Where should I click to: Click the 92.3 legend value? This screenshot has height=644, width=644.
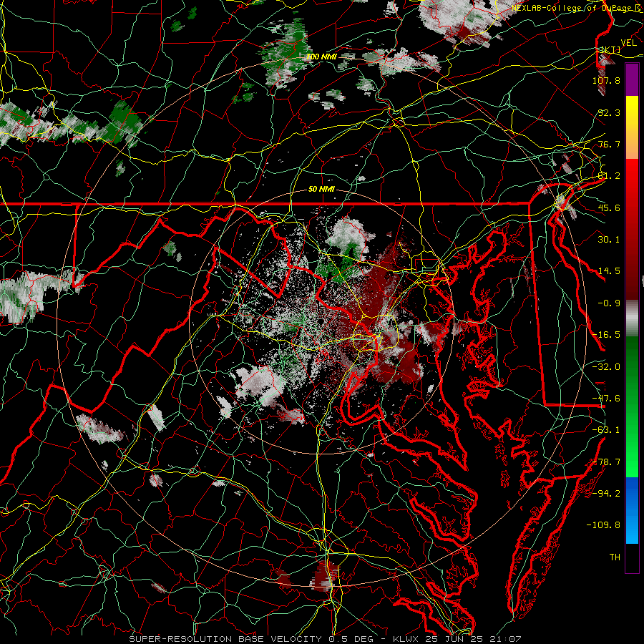(x=609, y=112)
